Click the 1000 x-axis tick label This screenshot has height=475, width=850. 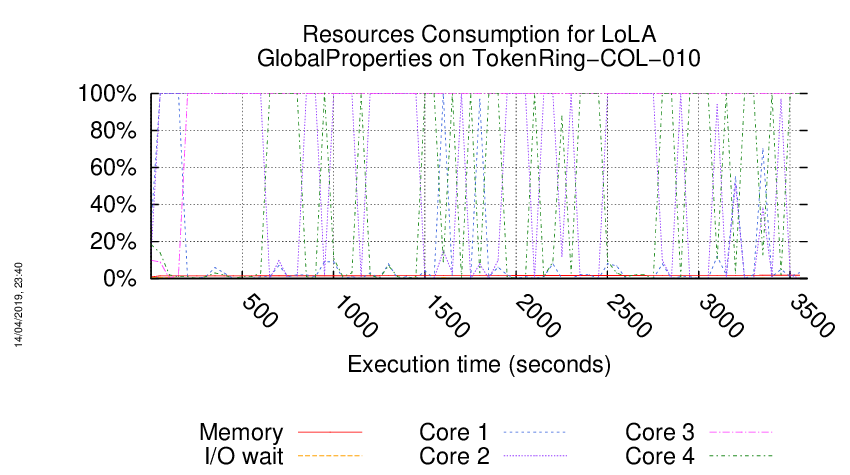coord(356,316)
